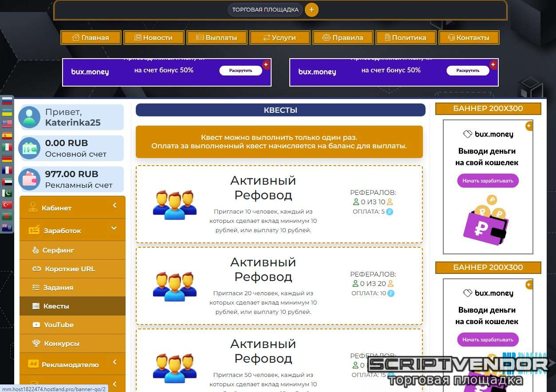556x392 pixels.
Task: Select the Turkish flag language
Action: tap(7, 205)
